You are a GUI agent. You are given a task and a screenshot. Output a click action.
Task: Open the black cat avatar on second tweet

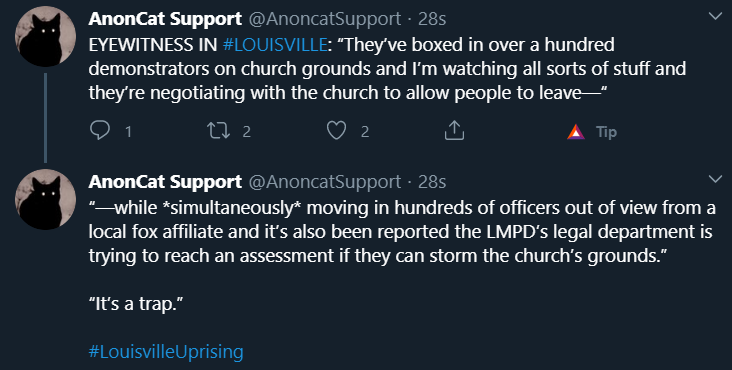(45, 199)
